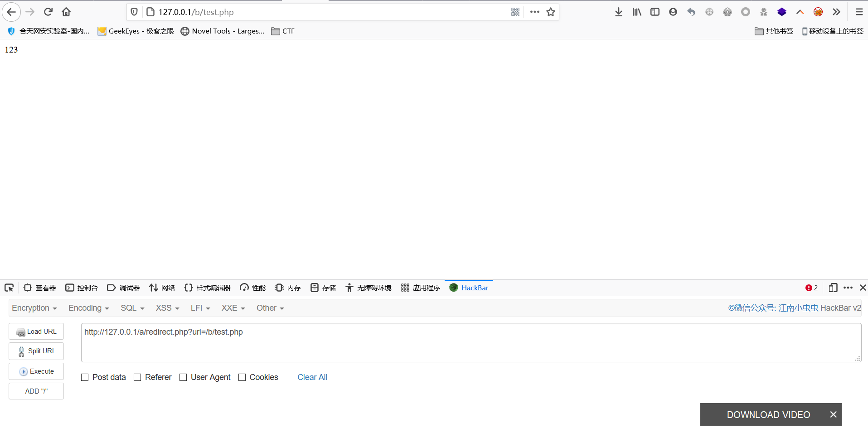The image size is (868, 447).
Task: Click the ADD "/" button
Action: pyautogui.click(x=36, y=391)
